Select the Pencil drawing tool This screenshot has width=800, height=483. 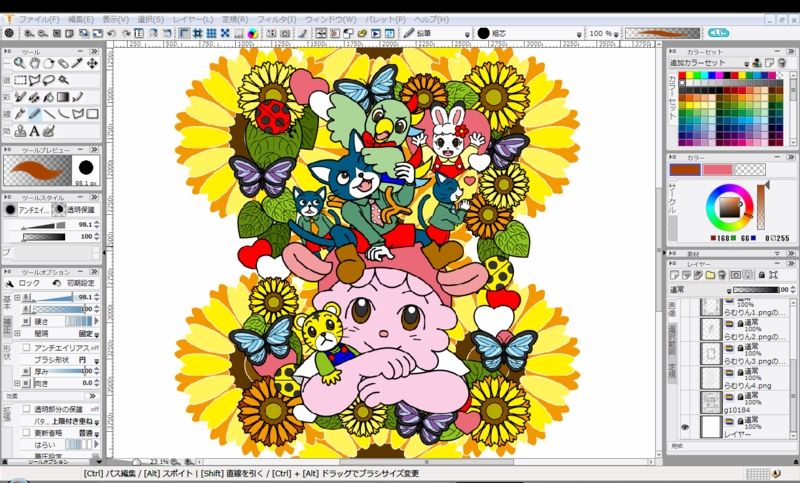pos(34,114)
